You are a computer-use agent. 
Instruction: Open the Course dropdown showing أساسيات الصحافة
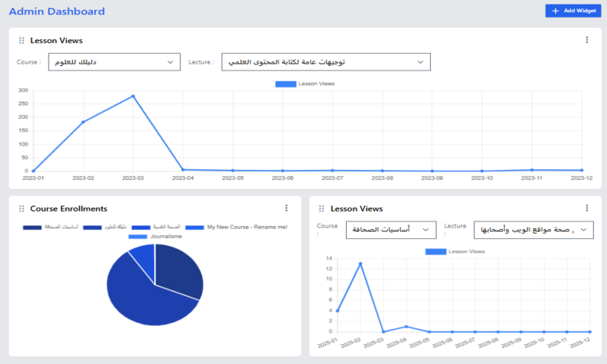coord(391,229)
